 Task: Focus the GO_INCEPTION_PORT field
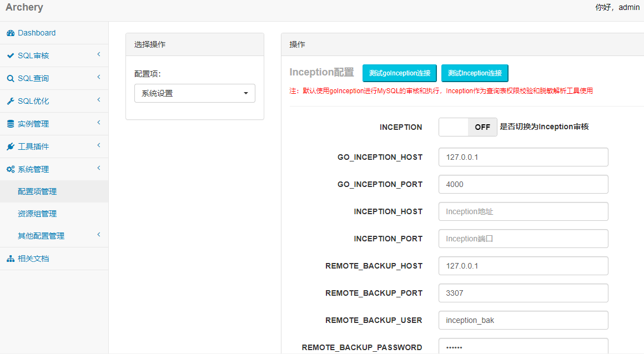click(x=523, y=184)
